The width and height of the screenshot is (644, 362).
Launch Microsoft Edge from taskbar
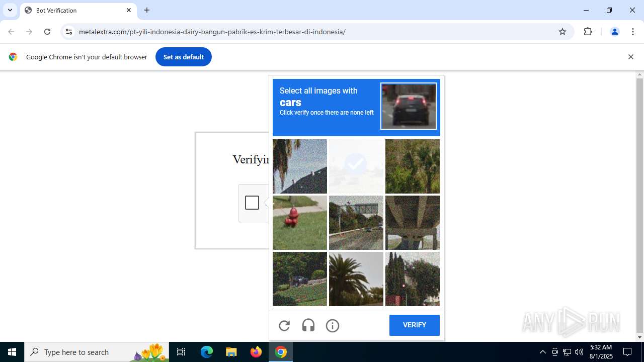click(207, 352)
